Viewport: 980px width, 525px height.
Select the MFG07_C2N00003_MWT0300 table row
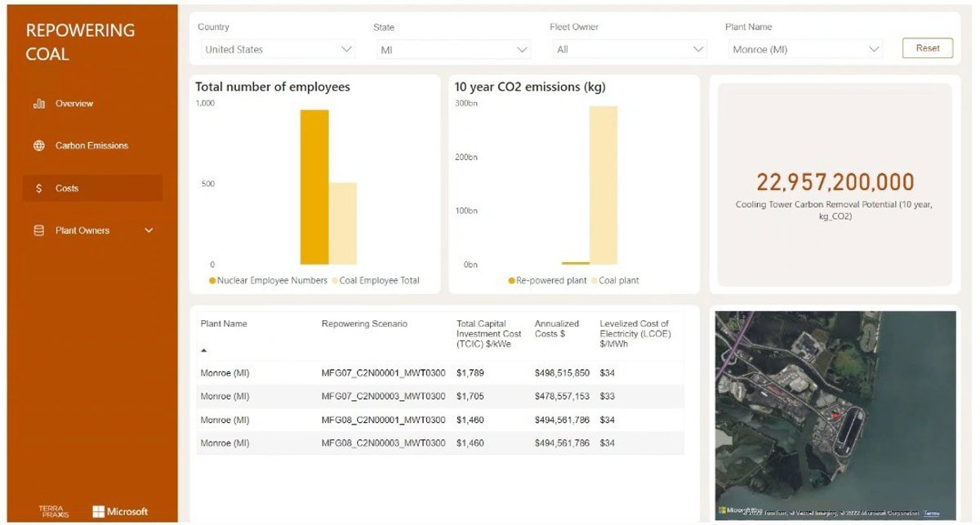pyautogui.click(x=383, y=397)
